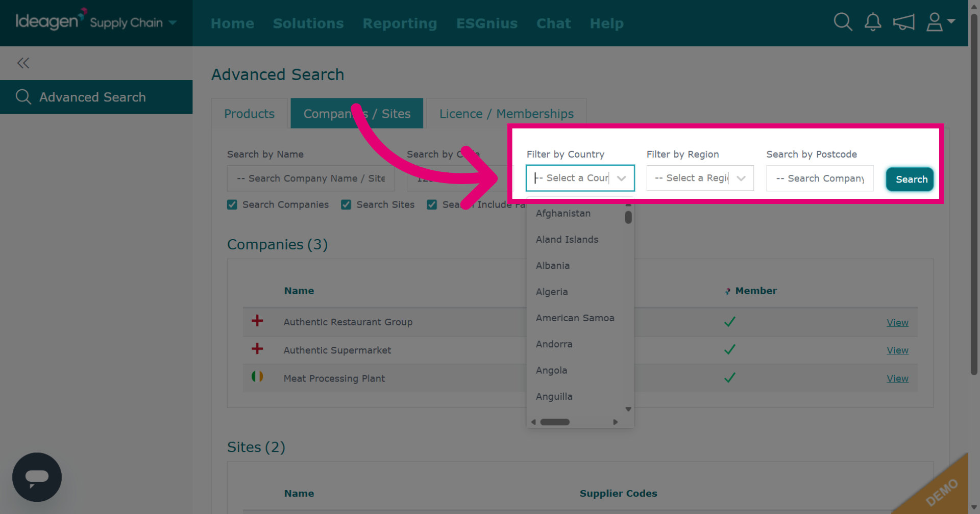
Task: Open Chat menu item
Action: pyautogui.click(x=554, y=23)
